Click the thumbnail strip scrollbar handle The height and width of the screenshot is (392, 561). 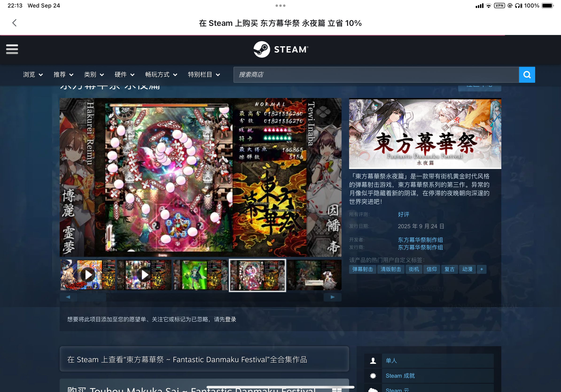point(92,297)
